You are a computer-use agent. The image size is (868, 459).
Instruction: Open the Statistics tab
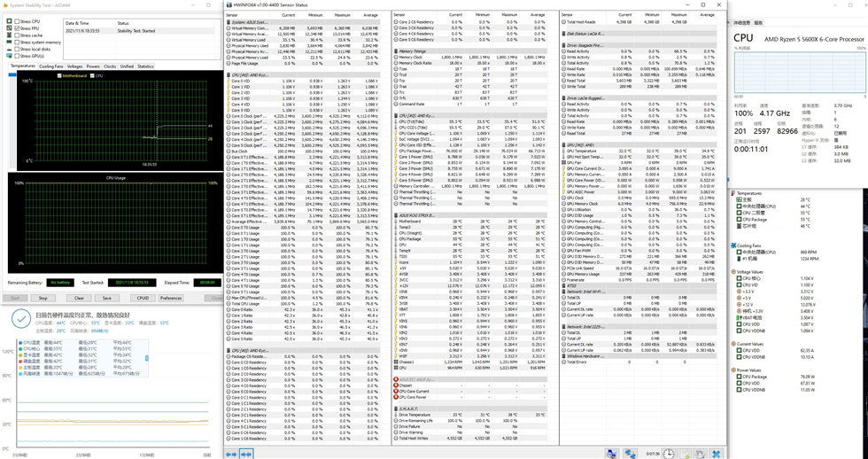point(145,66)
